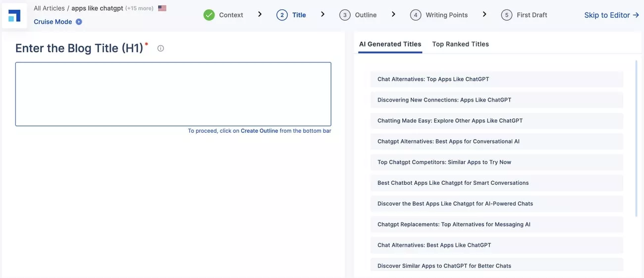Click the app logo icon
Image resolution: width=644 pixels, height=278 pixels.
(x=14, y=16)
